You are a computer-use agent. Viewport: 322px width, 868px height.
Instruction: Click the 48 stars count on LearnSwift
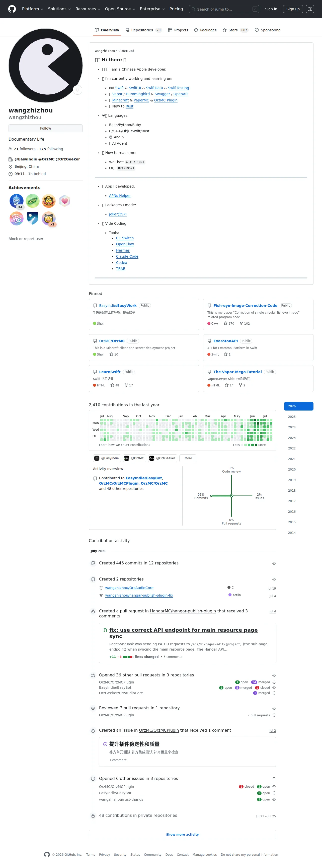coord(115,385)
